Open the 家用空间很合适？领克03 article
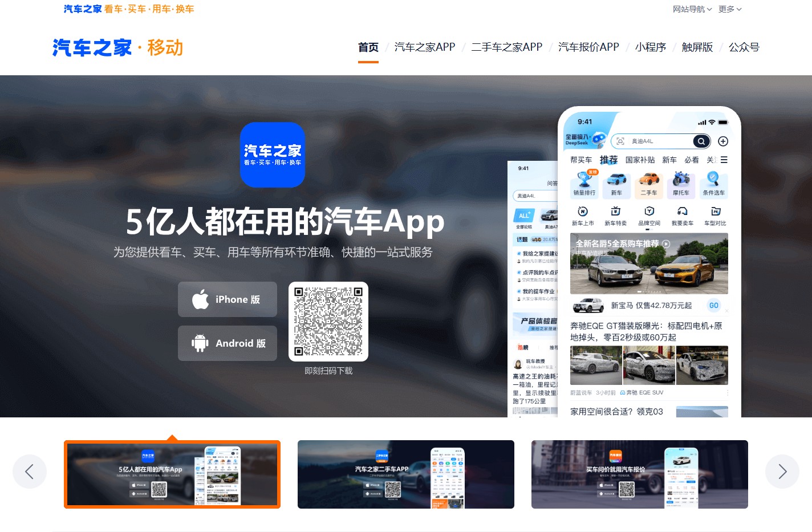This screenshot has height=532, width=812. pos(616,412)
